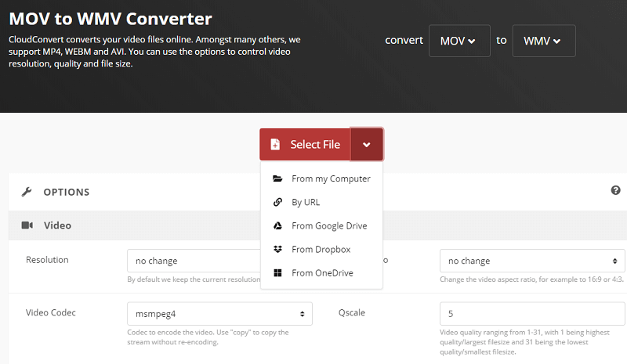Click the Qscale input field
This screenshot has width=627, height=364.
point(532,314)
